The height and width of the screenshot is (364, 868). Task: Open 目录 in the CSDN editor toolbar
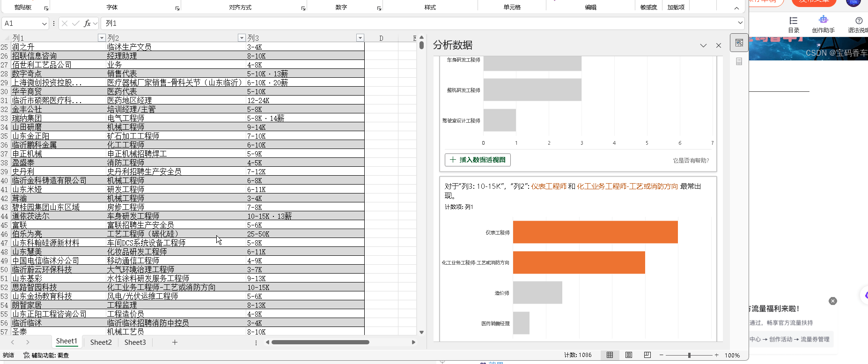pos(794,25)
